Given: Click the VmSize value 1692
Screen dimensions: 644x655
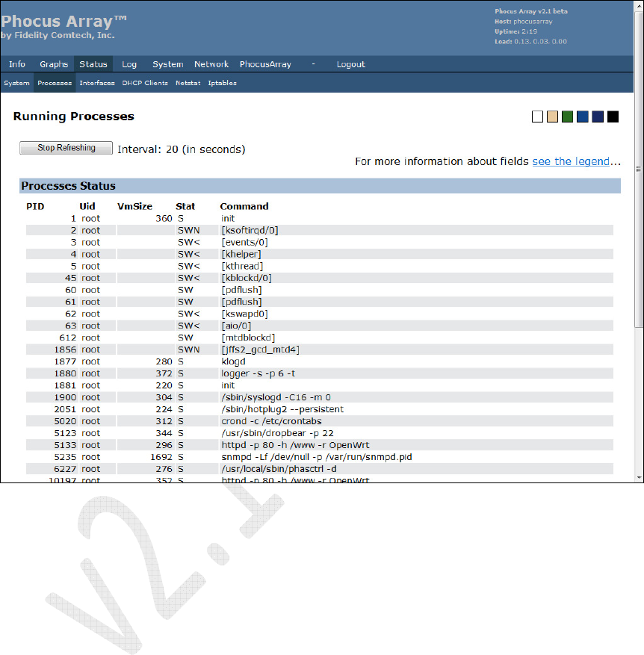Looking at the screenshot, I should point(161,457).
